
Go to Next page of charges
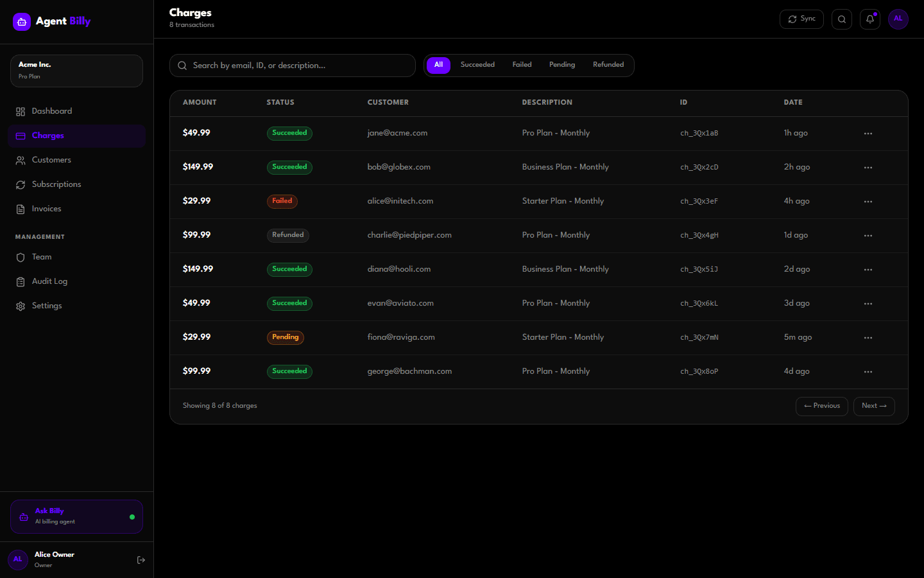point(873,406)
